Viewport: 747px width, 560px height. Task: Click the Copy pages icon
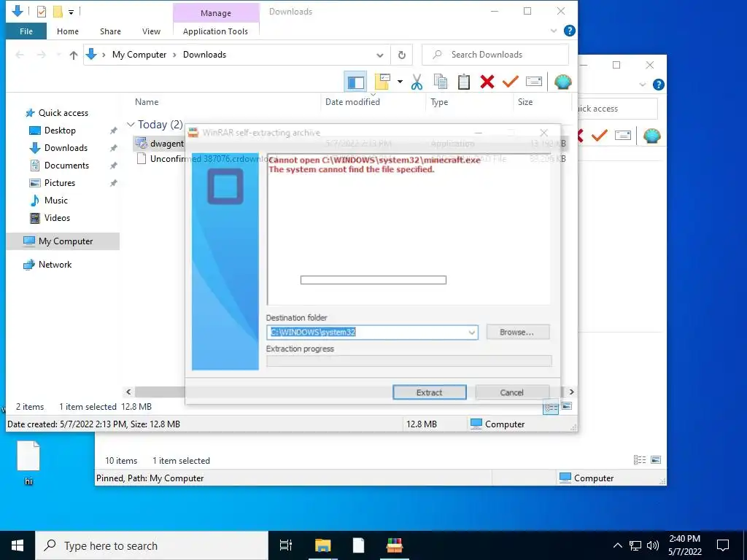pyautogui.click(x=441, y=82)
